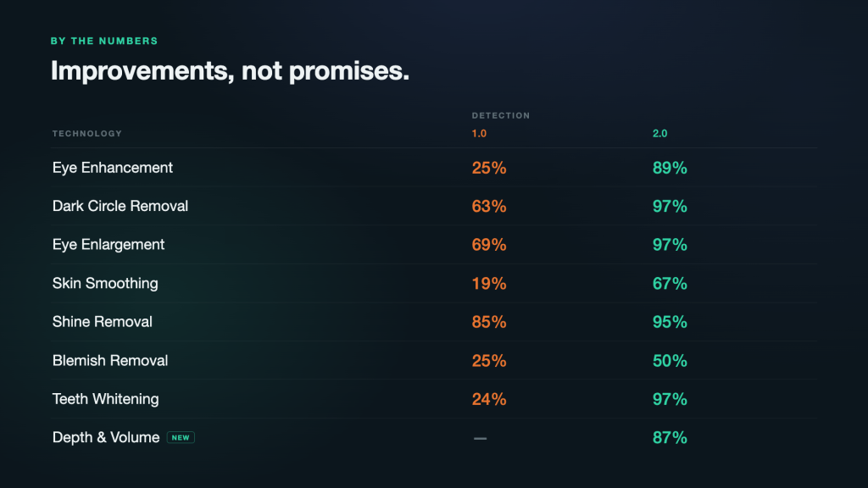This screenshot has height=488, width=868.
Task: Click the 50% value for Blemish Removal
Action: click(670, 361)
